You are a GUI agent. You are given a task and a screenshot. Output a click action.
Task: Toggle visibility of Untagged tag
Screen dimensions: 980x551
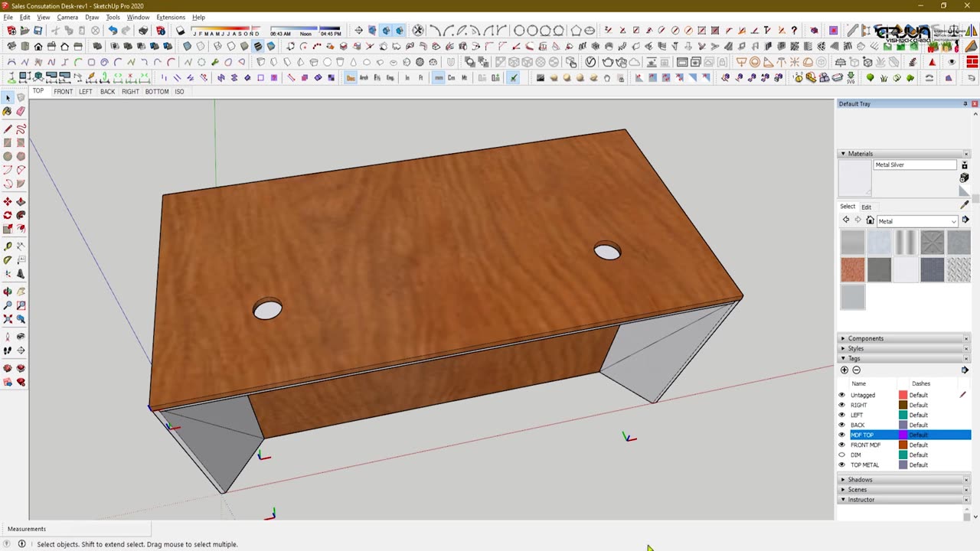click(842, 395)
